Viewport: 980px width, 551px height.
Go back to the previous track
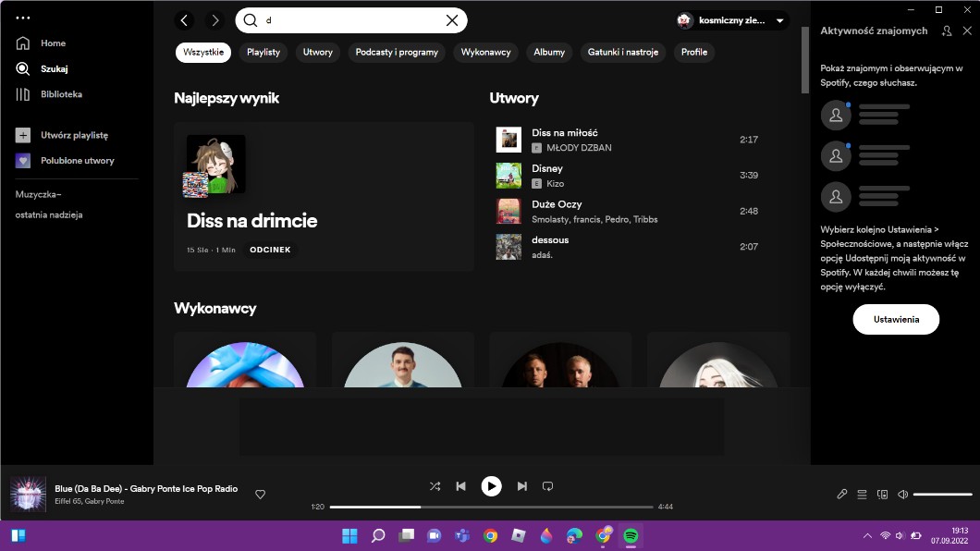[461, 486]
